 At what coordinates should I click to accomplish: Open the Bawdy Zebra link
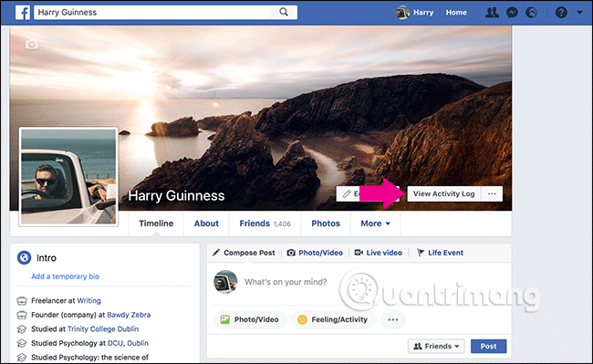tap(129, 315)
